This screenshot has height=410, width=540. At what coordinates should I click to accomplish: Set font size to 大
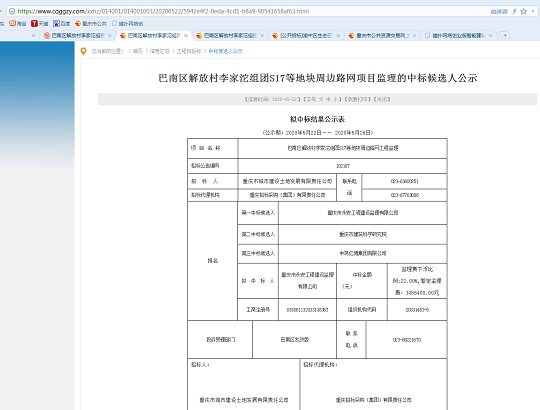coord(321,99)
